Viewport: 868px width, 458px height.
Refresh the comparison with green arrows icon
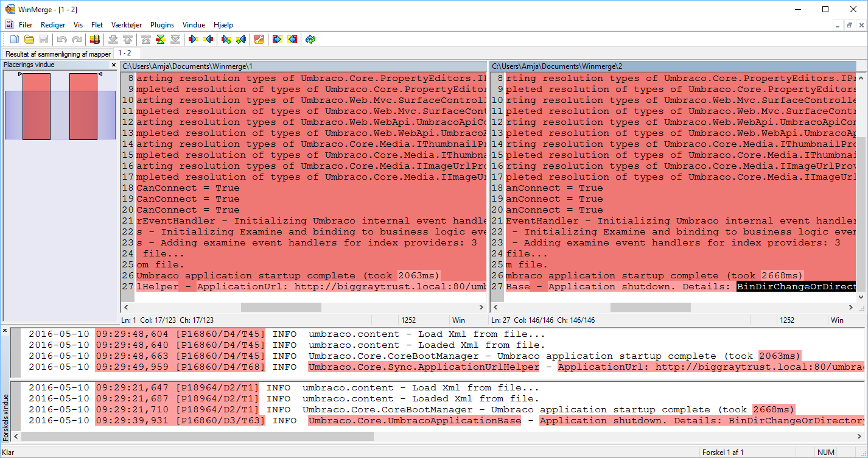(x=310, y=40)
